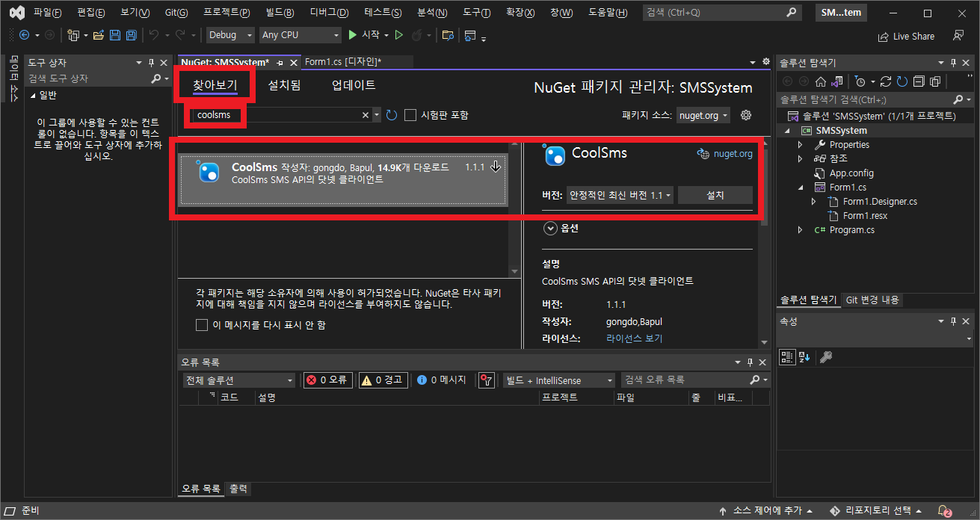This screenshot has width=980, height=520.
Task: Toggle the 0 메시지 messages filter
Action: tap(442, 380)
